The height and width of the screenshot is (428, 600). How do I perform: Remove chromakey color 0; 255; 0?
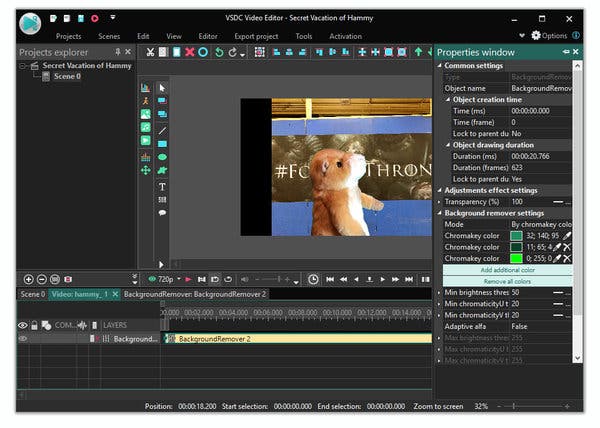(567, 259)
